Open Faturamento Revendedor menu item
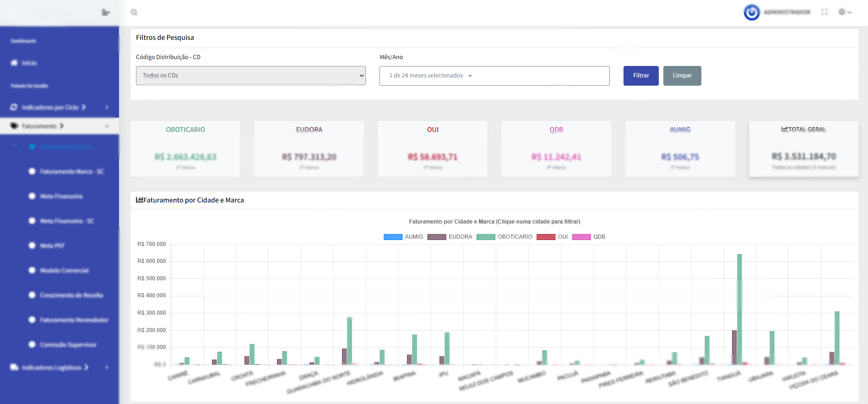 pos(74,320)
